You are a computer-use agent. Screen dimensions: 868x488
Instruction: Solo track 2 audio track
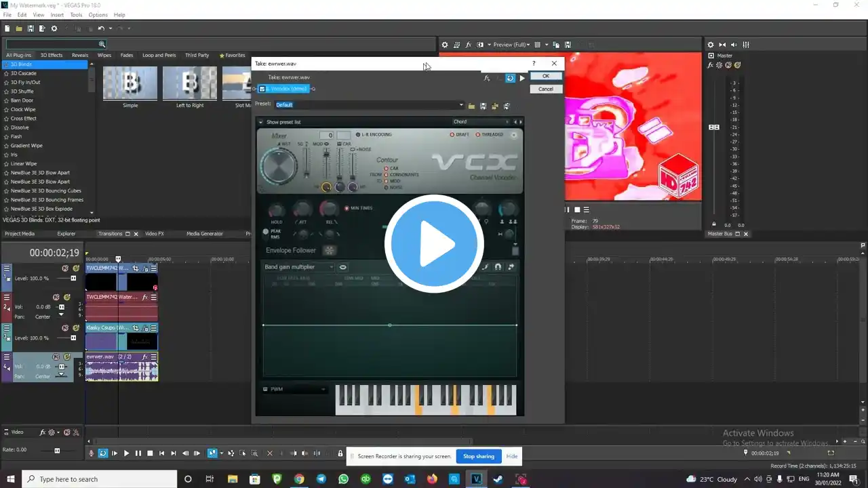pos(66,298)
